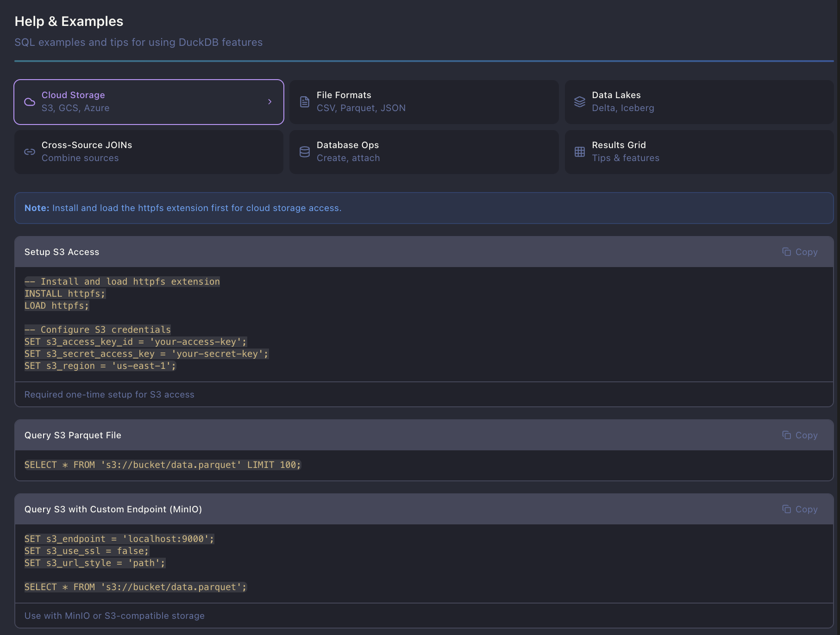840x635 pixels.
Task: Click the SET s3_access_key_id line
Action: pos(136,342)
